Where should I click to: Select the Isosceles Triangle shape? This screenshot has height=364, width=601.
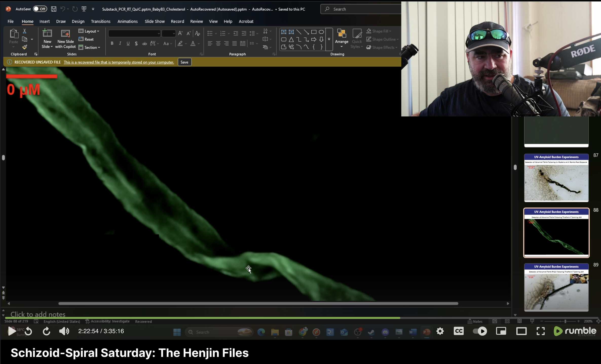(291, 39)
